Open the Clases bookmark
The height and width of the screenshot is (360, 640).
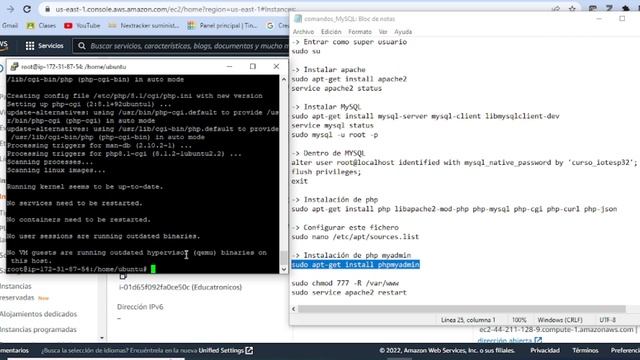pos(41,25)
